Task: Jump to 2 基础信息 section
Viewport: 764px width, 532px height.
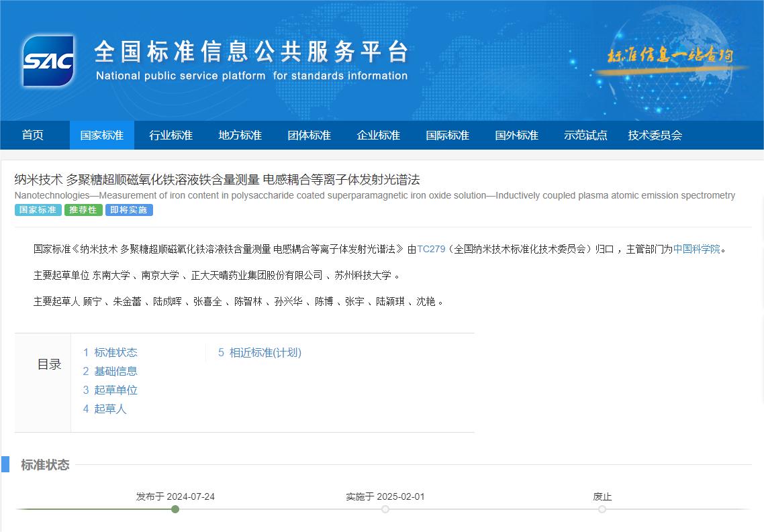Action: click(110, 371)
